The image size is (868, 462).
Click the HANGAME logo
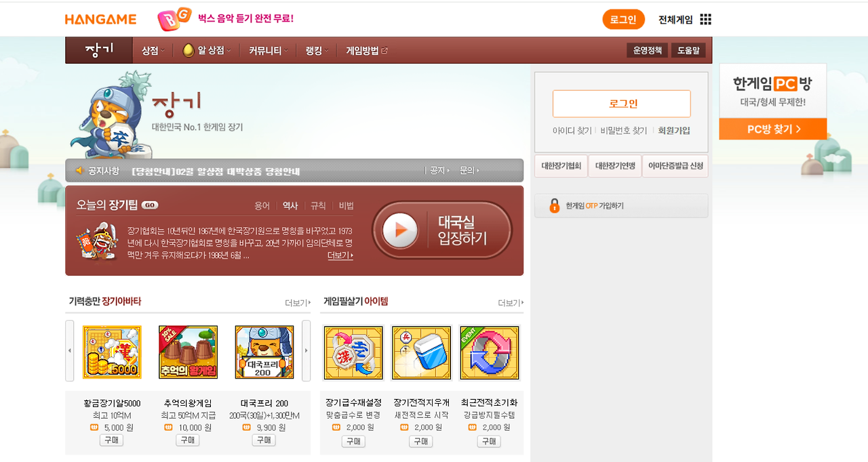pyautogui.click(x=100, y=19)
